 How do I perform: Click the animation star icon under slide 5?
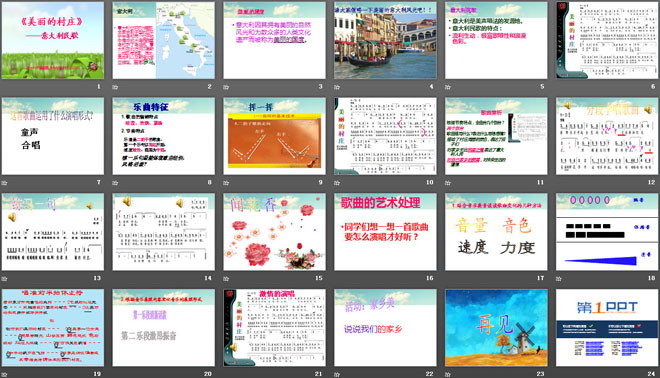tap(448, 87)
